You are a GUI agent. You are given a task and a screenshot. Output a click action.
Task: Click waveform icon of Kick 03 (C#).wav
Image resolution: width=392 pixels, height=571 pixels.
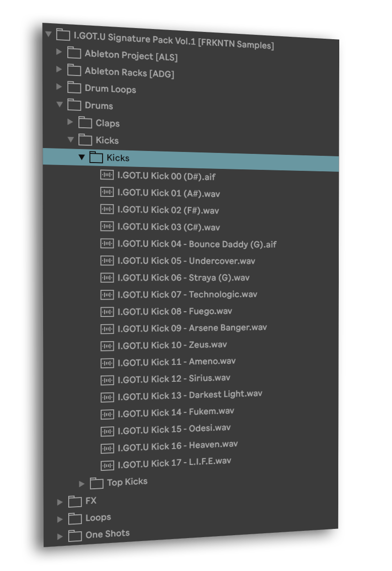coord(107,226)
